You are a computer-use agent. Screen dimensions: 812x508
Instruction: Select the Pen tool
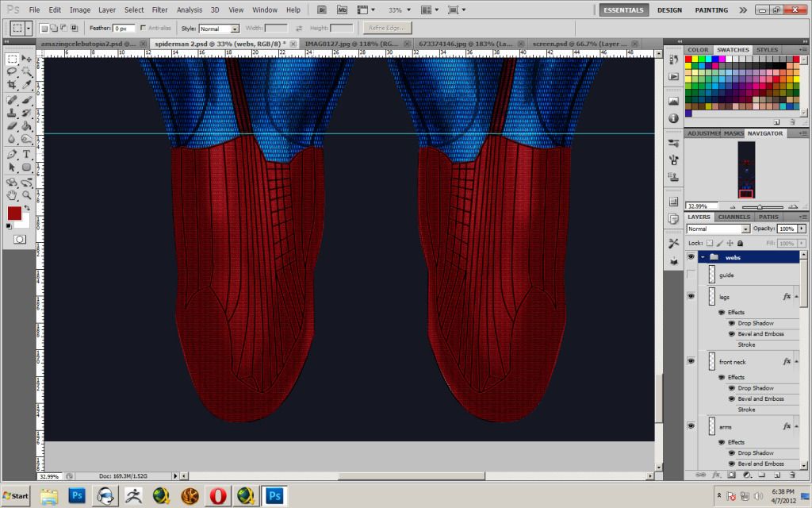pyautogui.click(x=13, y=155)
